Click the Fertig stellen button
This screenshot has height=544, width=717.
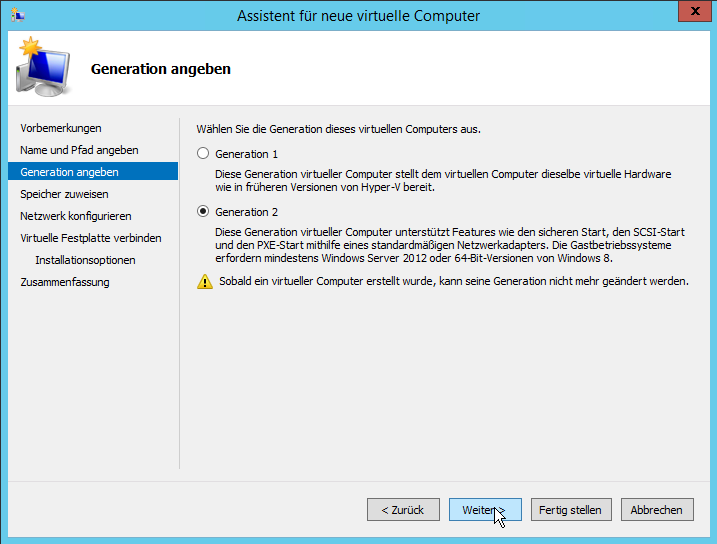tap(570, 510)
